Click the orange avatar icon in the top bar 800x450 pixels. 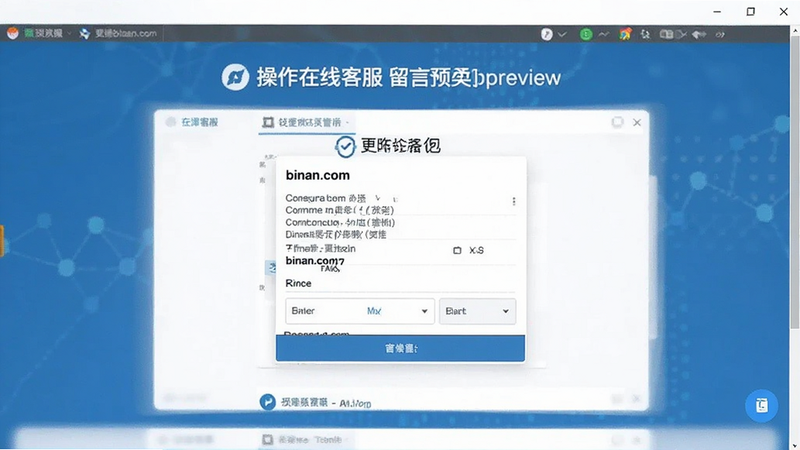click(x=13, y=33)
